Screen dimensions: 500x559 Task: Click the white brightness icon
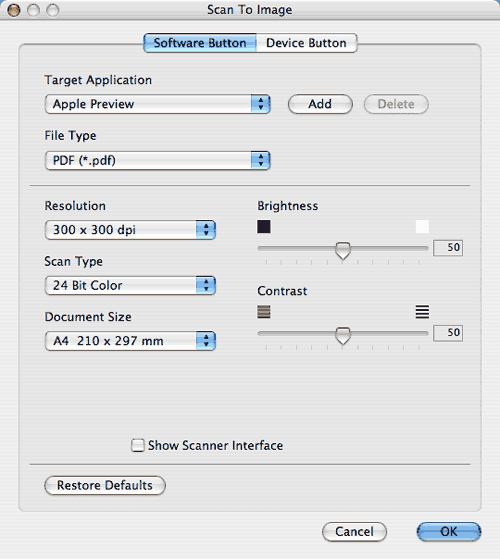[422, 226]
